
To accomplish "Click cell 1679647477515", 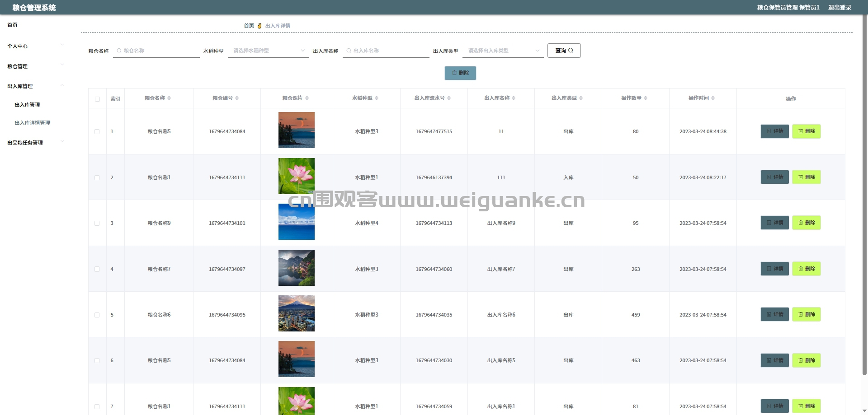I will (x=434, y=131).
